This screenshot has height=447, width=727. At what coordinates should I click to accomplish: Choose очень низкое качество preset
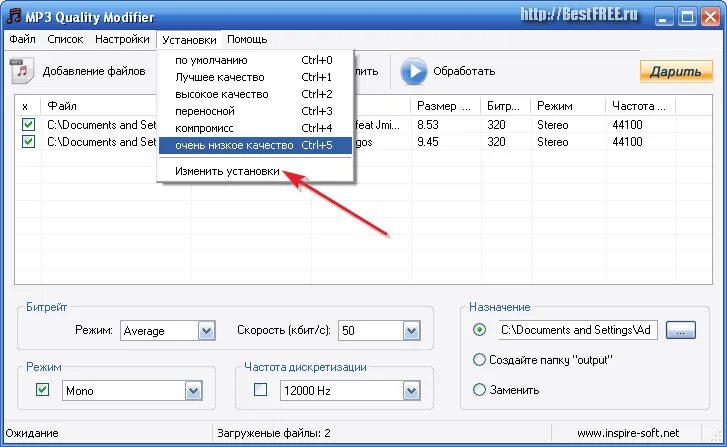point(255,145)
